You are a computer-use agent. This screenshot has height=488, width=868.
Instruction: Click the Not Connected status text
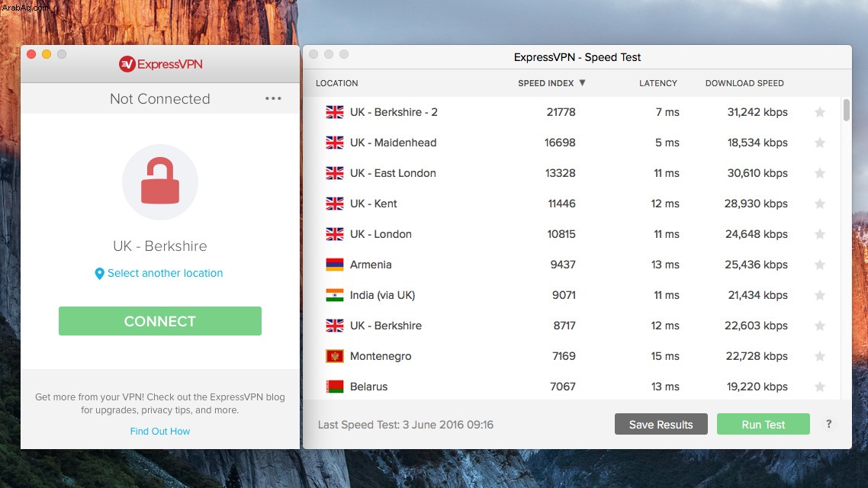(160, 98)
